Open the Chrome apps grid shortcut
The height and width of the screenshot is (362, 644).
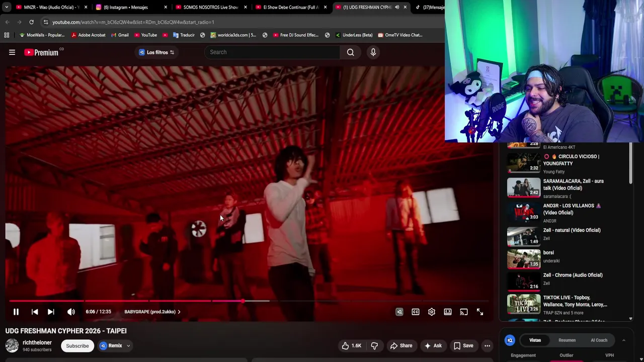pyautogui.click(x=7, y=35)
